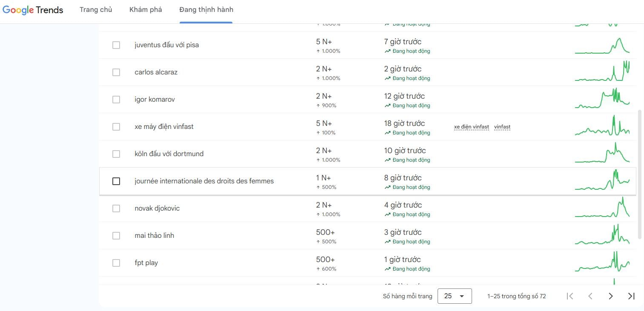Open the rows per page dropdown
This screenshot has height=311, width=644.
coord(454,296)
